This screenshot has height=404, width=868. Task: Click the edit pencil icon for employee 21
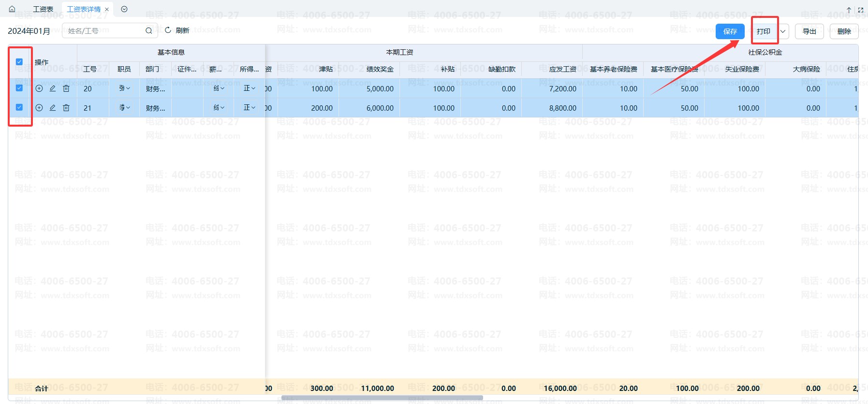click(x=53, y=108)
